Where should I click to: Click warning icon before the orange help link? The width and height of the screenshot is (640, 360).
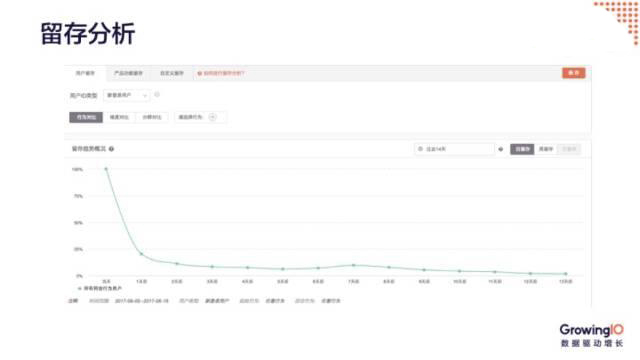(200, 73)
